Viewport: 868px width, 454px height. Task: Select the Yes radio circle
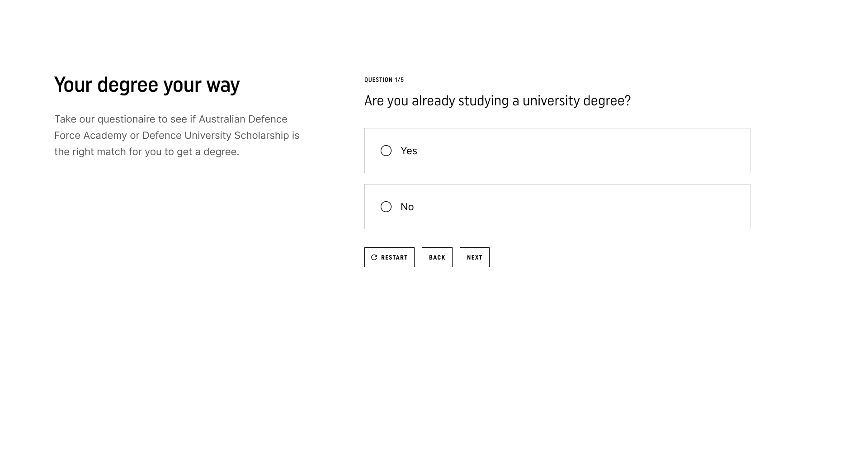[x=386, y=151]
